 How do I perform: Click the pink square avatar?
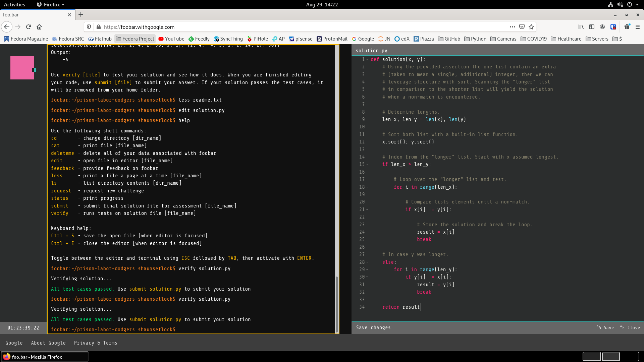pos(22,68)
